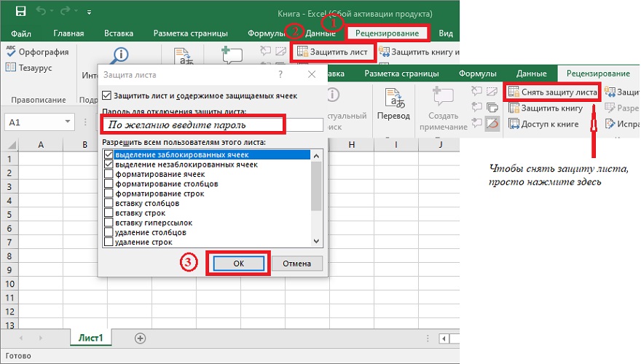Click the smart lookup magnifier icon
The image size is (641, 364).
[119, 55]
